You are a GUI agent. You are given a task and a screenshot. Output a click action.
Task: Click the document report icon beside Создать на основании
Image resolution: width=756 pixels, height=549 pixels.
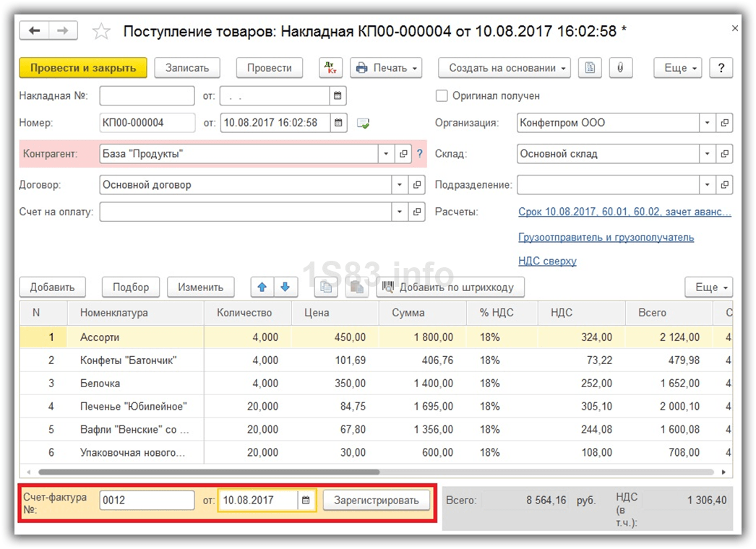click(590, 68)
